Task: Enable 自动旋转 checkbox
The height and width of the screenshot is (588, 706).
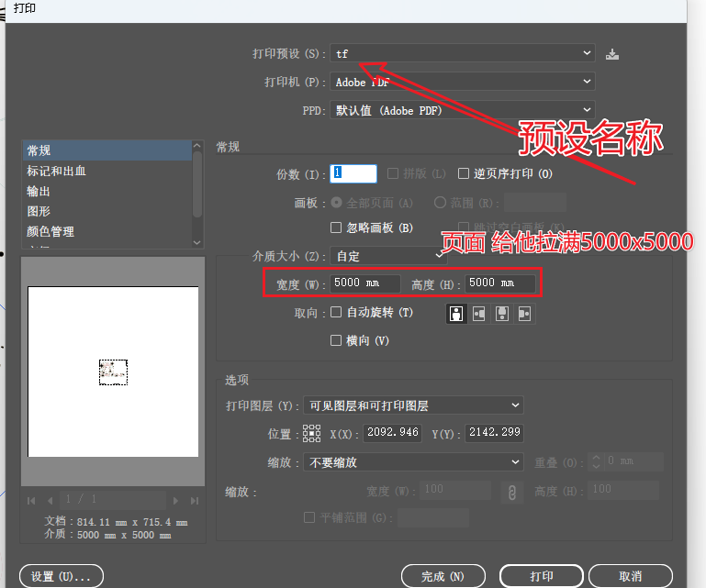Action: (336, 313)
